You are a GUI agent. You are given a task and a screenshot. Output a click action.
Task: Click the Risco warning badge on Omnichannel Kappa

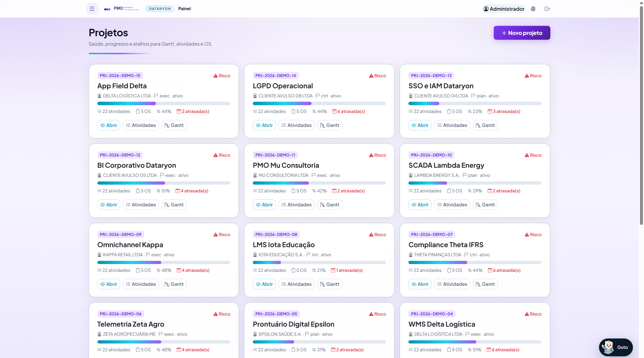coord(222,235)
